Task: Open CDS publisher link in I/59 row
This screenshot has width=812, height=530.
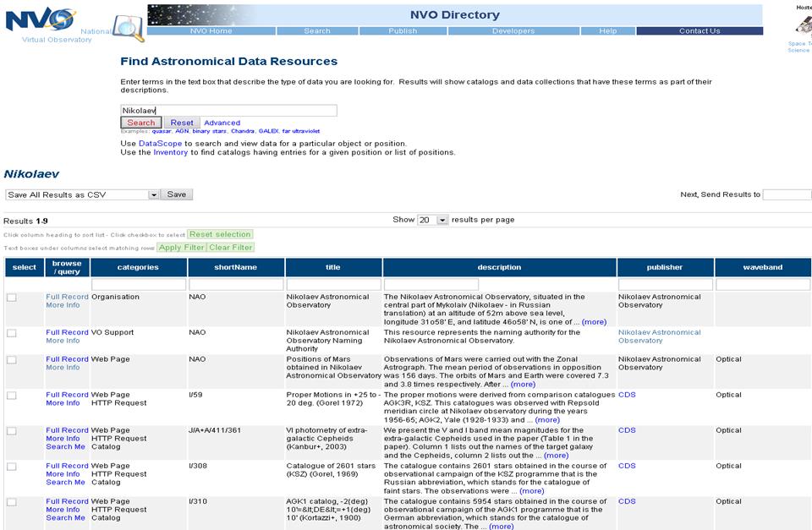Action: pyautogui.click(x=627, y=395)
